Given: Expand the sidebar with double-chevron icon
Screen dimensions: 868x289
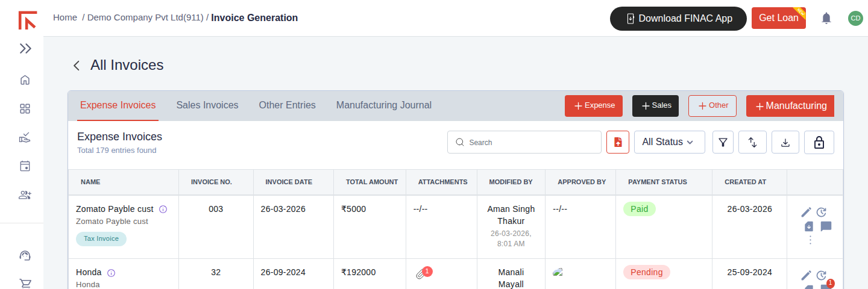Looking at the screenshot, I should click(25, 49).
